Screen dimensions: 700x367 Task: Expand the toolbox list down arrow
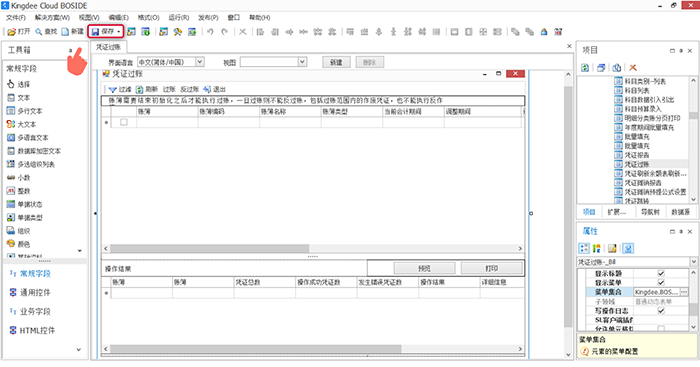click(x=80, y=251)
